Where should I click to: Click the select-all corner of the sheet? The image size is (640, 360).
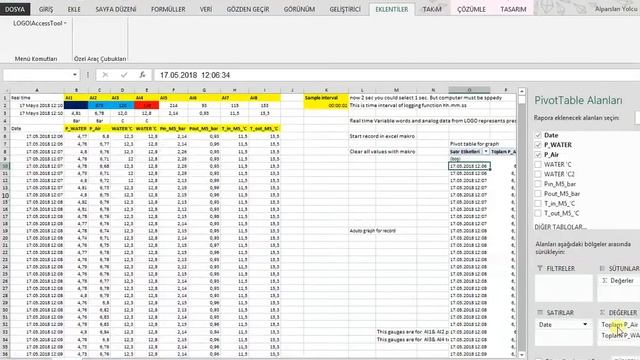pos(5,90)
